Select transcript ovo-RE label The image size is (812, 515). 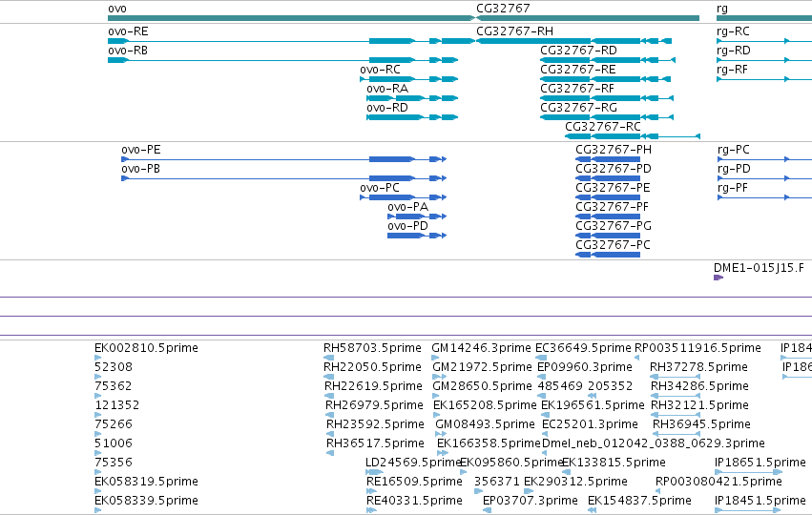pos(128,31)
